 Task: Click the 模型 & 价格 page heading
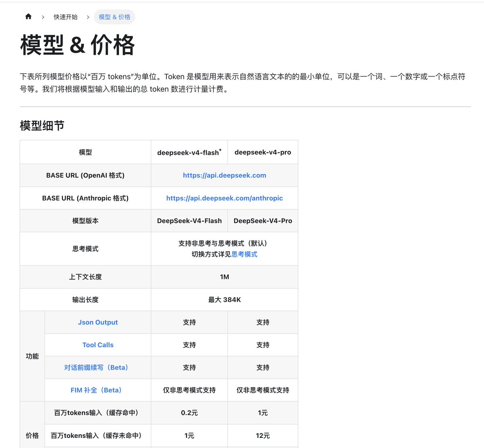click(77, 45)
